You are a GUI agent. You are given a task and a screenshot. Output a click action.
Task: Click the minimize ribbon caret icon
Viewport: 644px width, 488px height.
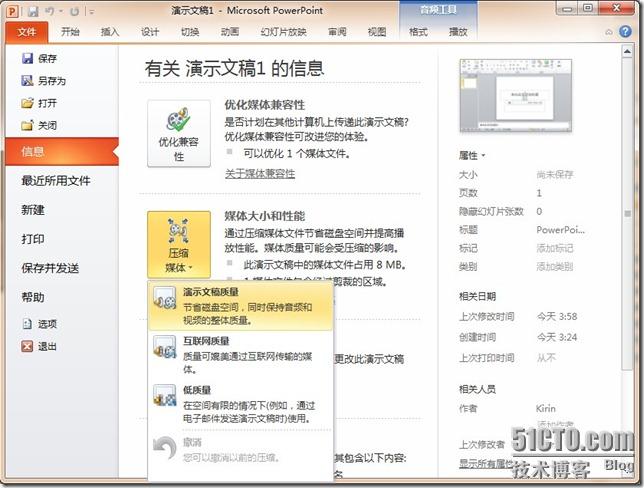(609, 32)
